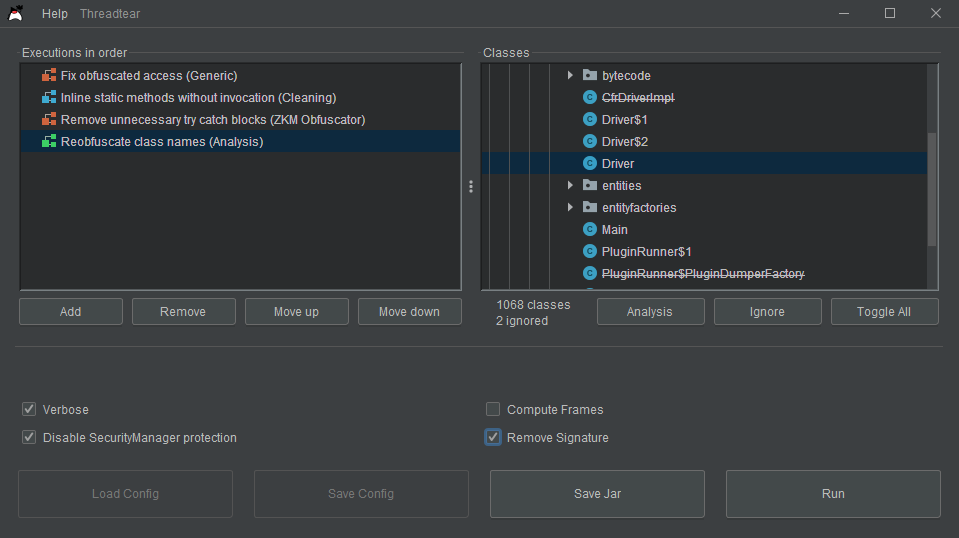The height and width of the screenshot is (538, 959).
Task: Click the PluginRunner$PluginDumperFactory class icon
Action: [590, 273]
